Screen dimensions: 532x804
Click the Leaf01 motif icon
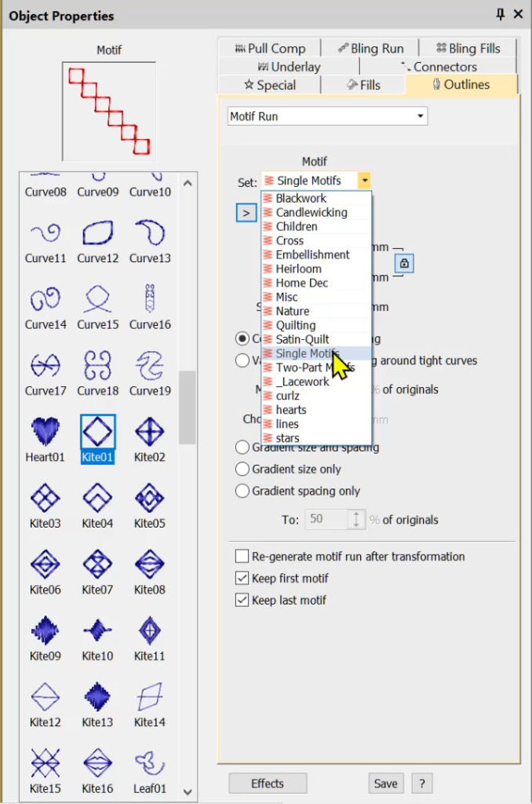149,763
